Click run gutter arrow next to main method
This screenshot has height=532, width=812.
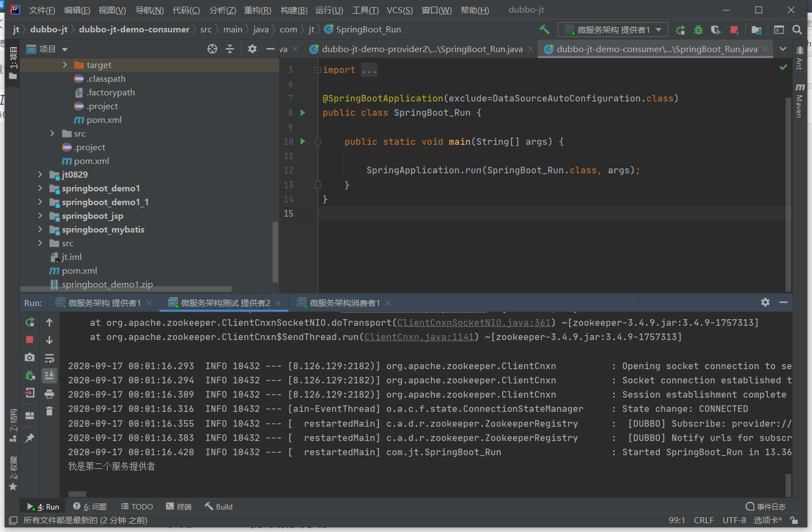pos(302,141)
